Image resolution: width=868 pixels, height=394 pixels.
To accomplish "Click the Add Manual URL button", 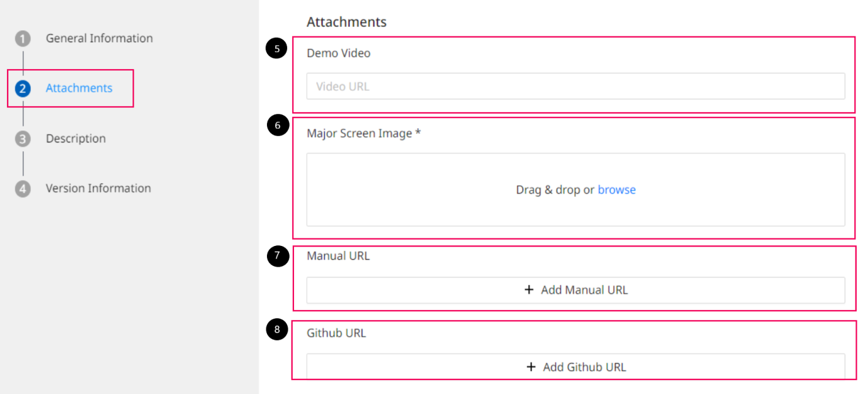I will (x=575, y=290).
